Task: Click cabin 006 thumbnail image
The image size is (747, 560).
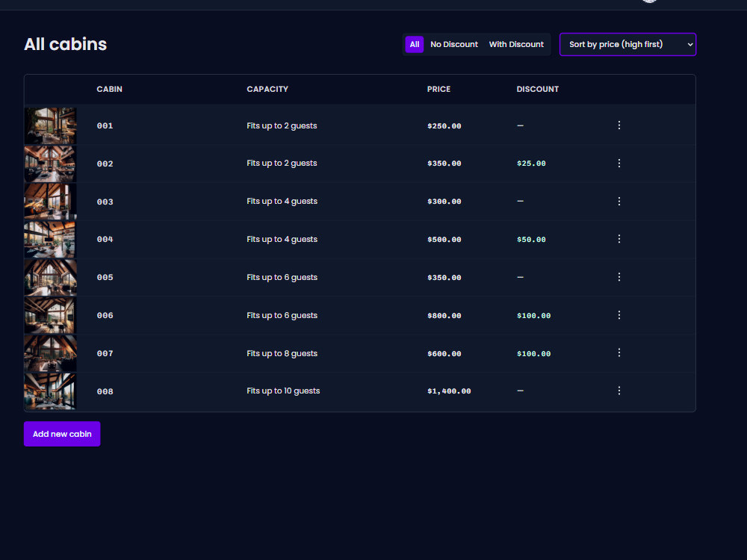Action: click(51, 316)
